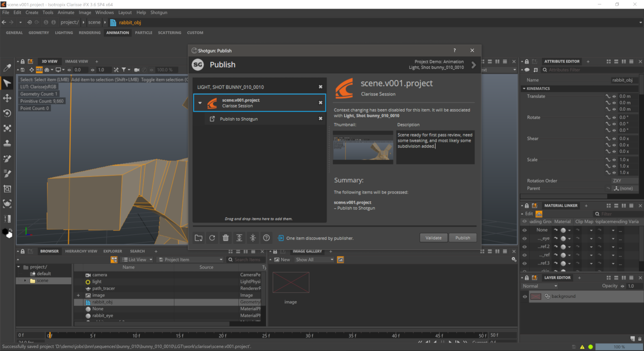Toggle lock on Layer Editor panel
The height and width of the screenshot is (351, 644).
[x=527, y=278]
